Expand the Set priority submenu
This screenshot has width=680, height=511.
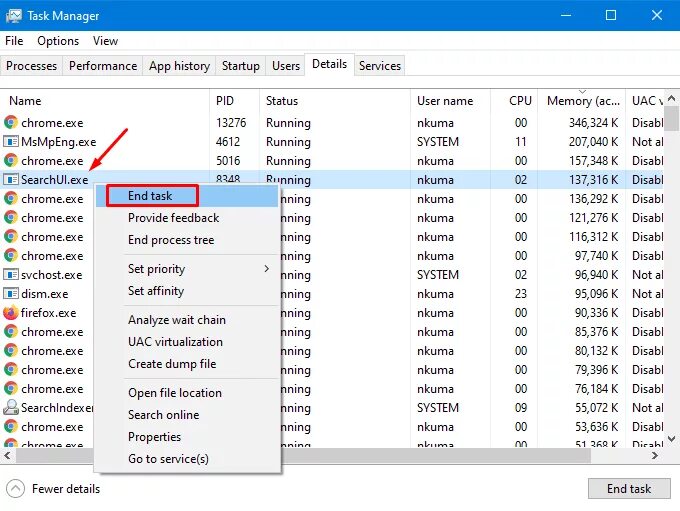tap(187, 269)
